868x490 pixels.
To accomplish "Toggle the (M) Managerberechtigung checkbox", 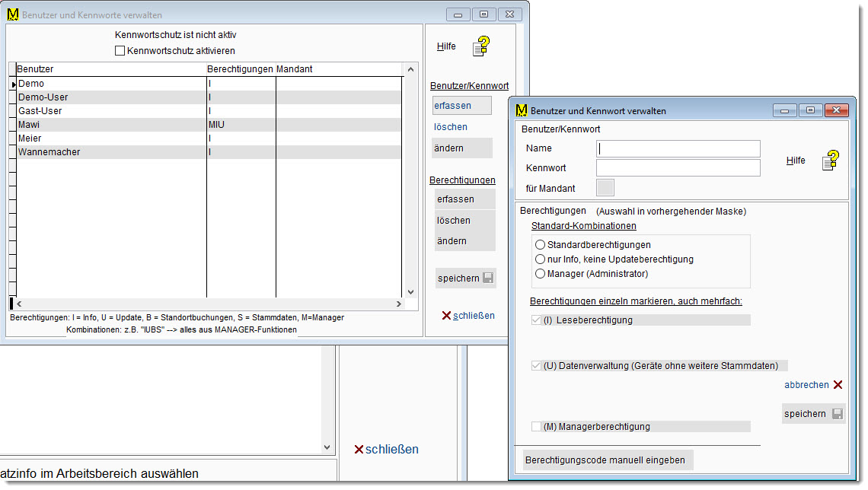I will coord(538,427).
